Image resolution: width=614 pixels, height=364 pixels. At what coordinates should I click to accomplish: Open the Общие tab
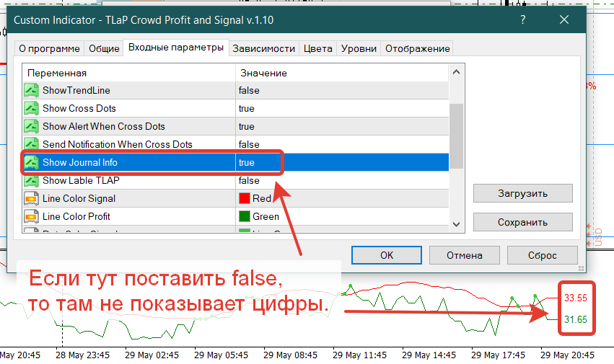tap(104, 48)
